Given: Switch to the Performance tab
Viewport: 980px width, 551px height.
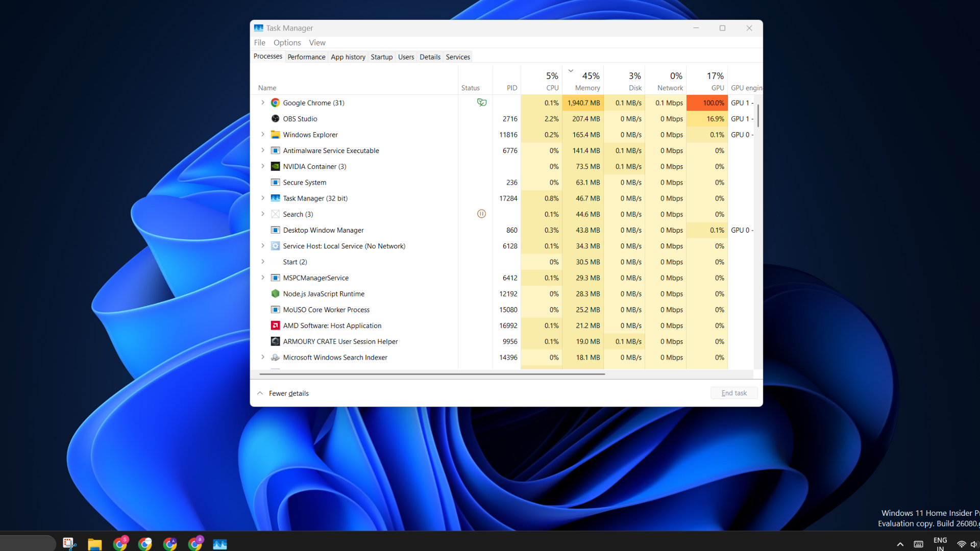Looking at the screenshot, I should point(306,57).
